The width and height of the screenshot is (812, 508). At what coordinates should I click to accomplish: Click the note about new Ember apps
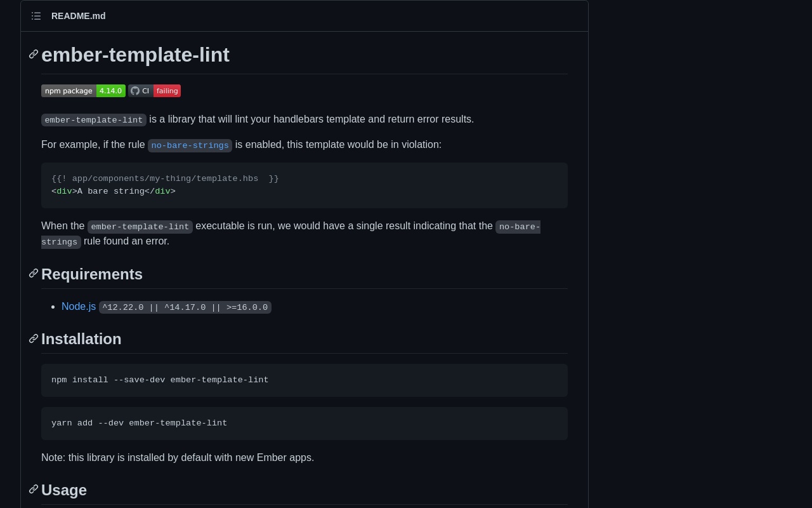pyautogui.click(x=178, y=458)
